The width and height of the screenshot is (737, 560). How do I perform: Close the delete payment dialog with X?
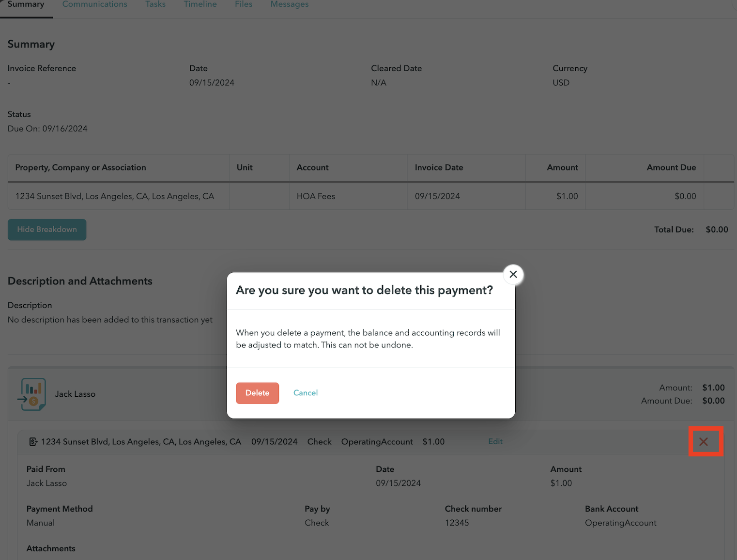click(x=513, y=275)
